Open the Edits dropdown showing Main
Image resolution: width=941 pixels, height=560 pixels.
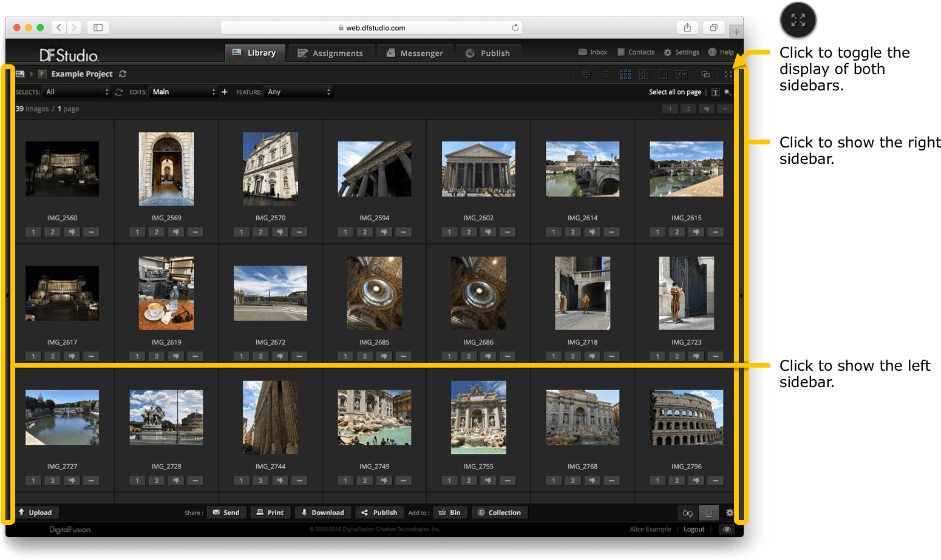tap(183, 92)
